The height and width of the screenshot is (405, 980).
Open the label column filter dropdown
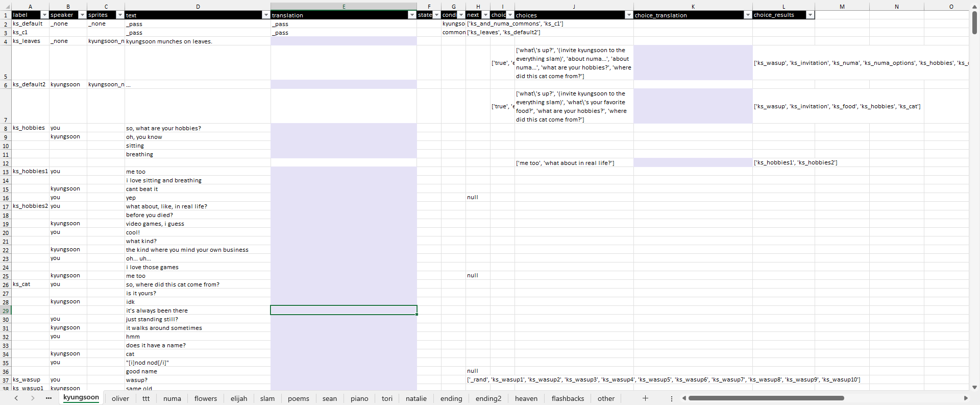point(44,15)
